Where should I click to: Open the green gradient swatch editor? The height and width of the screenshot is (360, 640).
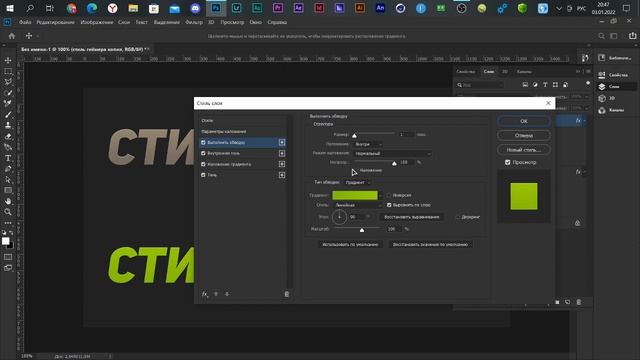(355, 196)
